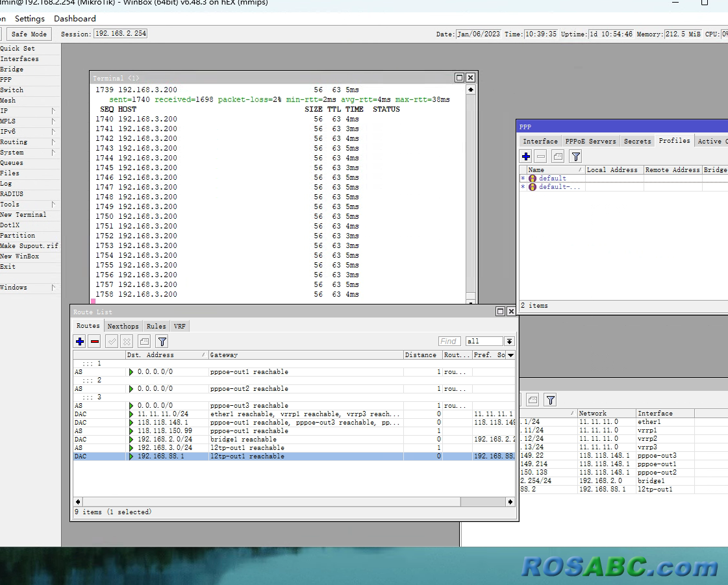The height and width of the screenshot is (585, 728).
Task: Switch to VRF tab in Route List
Action: tap(179, 327)
